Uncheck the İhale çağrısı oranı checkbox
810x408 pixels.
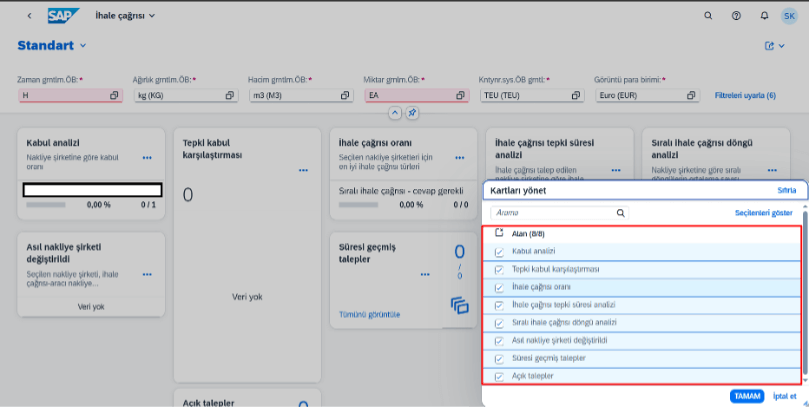coord(499,287)
